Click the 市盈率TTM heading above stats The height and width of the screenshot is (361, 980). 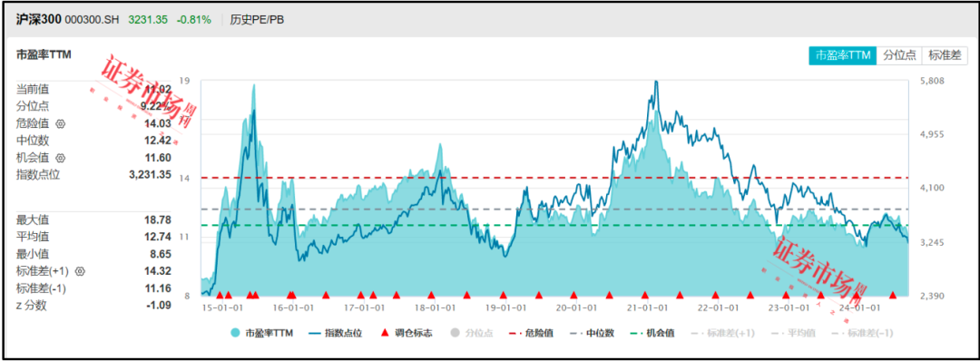pos(44,54)
